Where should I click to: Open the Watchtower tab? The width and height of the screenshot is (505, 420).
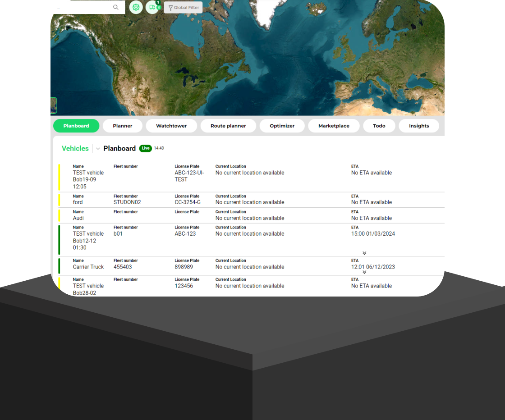point(171,126)
